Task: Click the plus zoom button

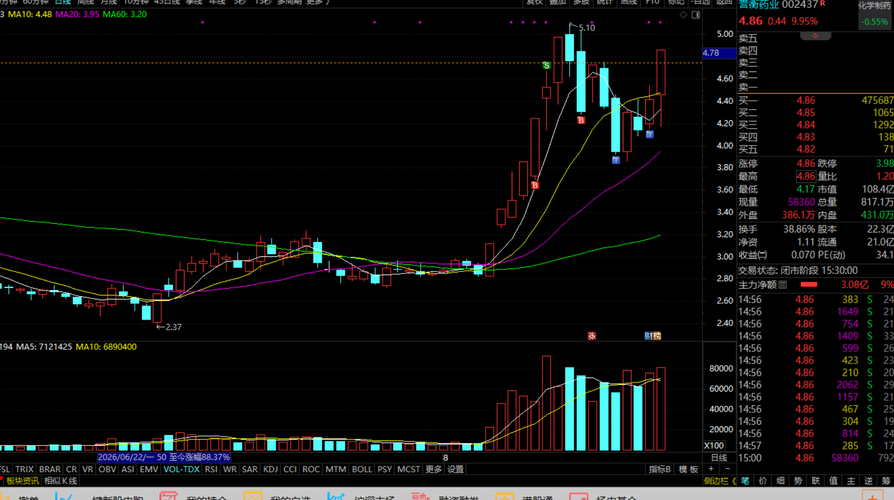Action: (x=711, y=469)
